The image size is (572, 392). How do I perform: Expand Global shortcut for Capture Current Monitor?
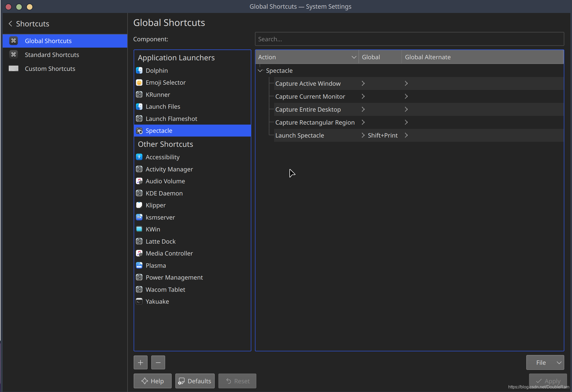pos(363,96)
